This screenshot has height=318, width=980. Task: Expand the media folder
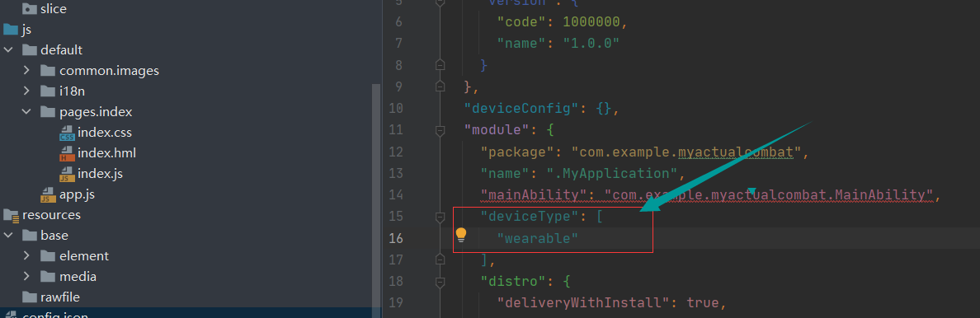click(26, 277)
